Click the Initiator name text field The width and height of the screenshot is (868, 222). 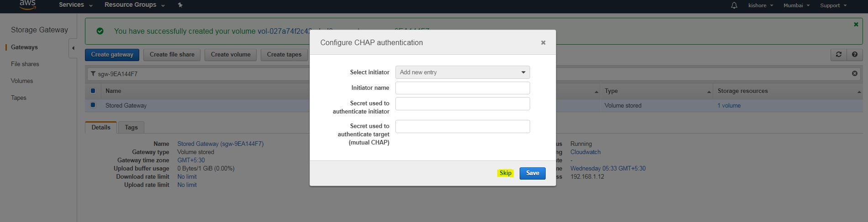(x=462, y=88)
